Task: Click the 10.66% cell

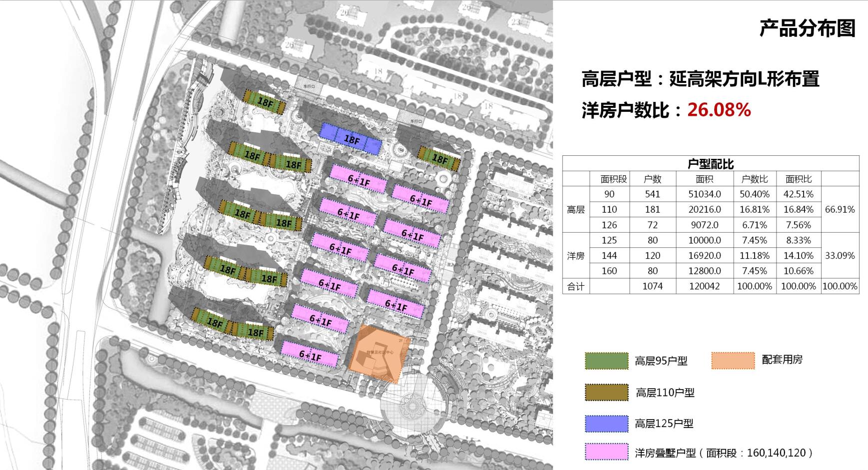Action: (799, 271)
